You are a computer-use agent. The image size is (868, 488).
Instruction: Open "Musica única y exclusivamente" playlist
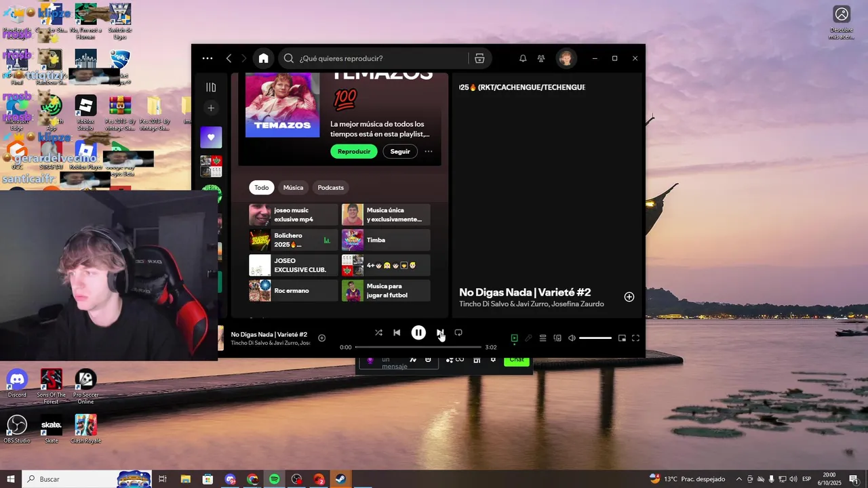pos(386,215)
